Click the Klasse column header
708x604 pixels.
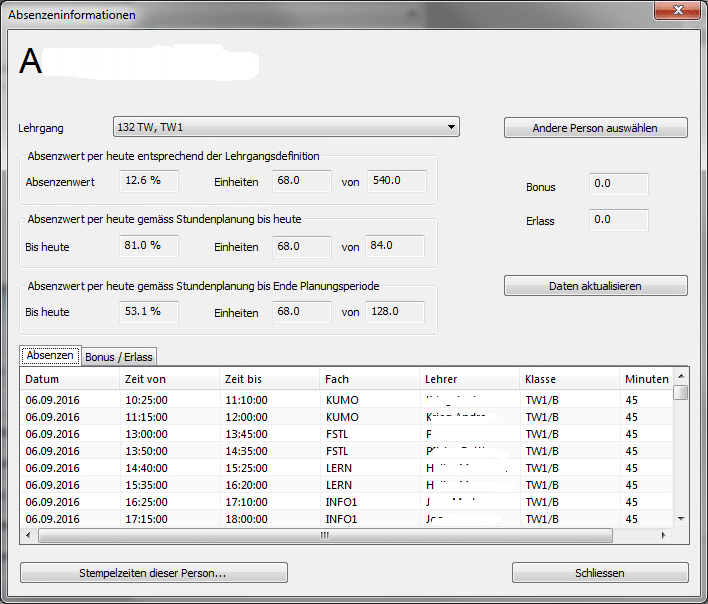point(569,379)
